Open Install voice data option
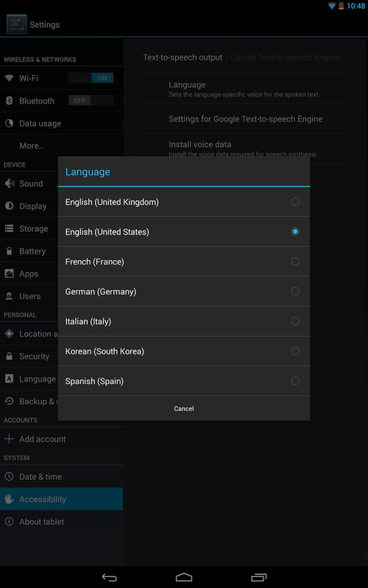 click(245, 148)
